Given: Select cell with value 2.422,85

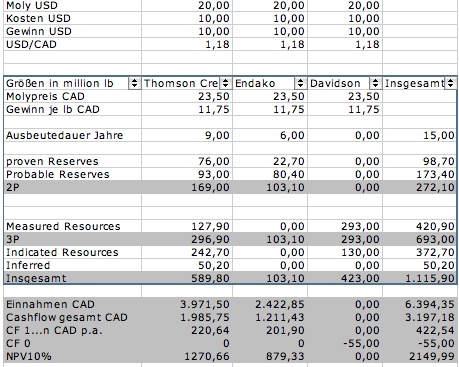Looking at the screenshot, I should (270, 304).
